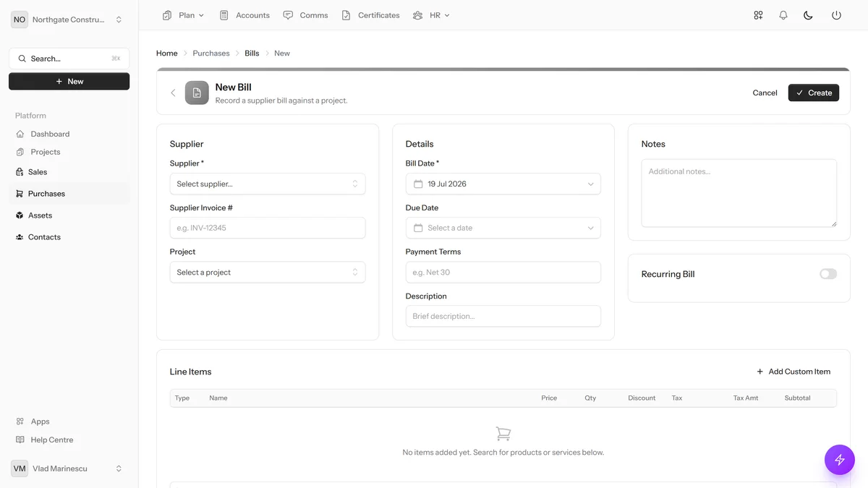Expand the Due Date picker
This screenshot has height=488, width=868.
(x=503, y=228)
